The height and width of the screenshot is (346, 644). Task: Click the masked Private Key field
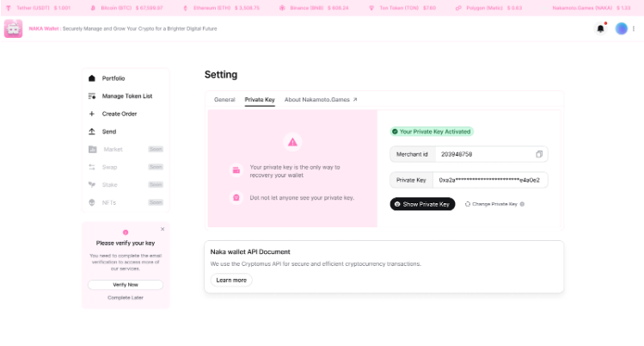tap(490, 180)
